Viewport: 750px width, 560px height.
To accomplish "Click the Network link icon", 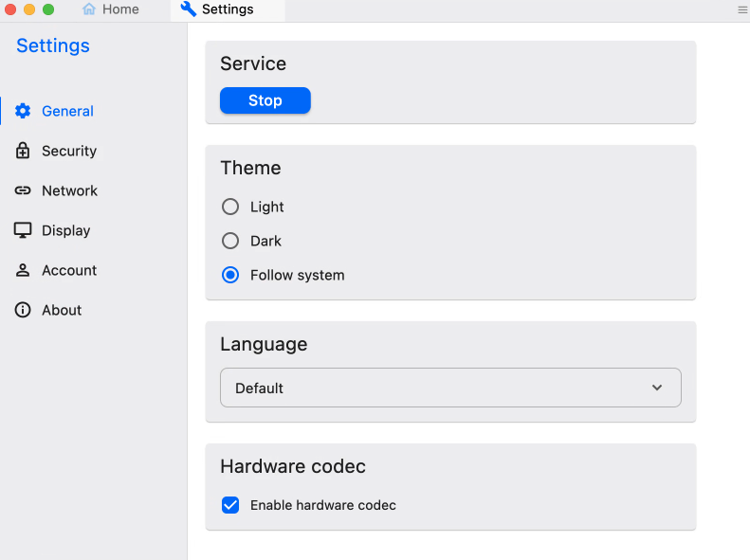I will 23,190.
